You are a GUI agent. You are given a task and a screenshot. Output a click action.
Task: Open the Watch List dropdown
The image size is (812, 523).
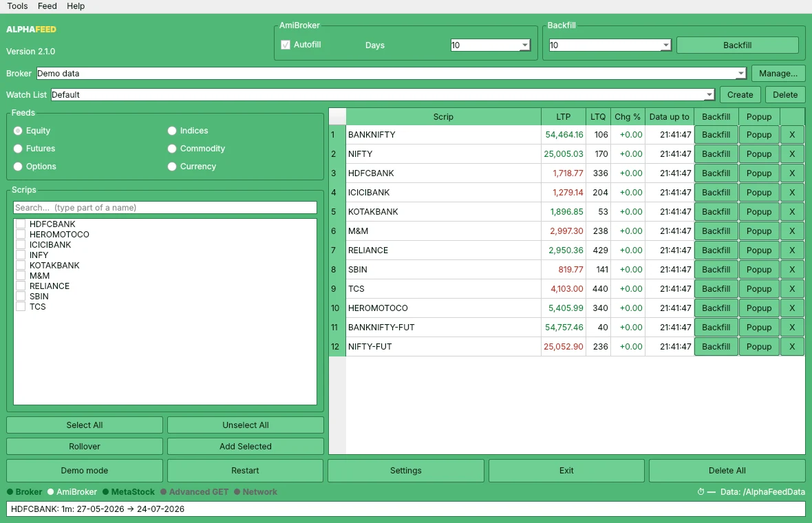[709, 95]
